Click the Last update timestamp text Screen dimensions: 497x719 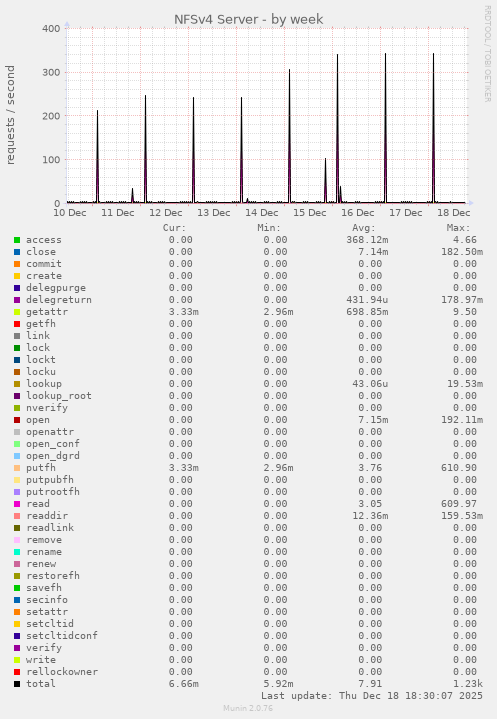[372, 696]
